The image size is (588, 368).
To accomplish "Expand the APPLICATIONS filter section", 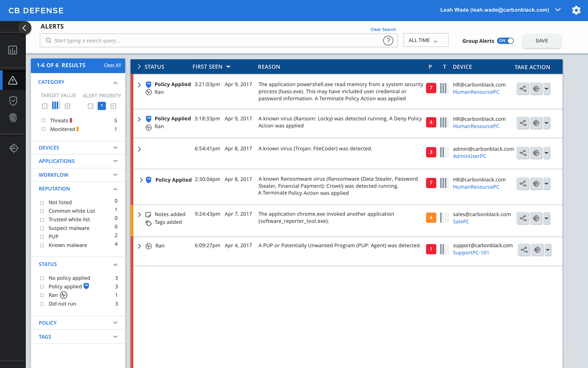I will [x=115, y=161].
